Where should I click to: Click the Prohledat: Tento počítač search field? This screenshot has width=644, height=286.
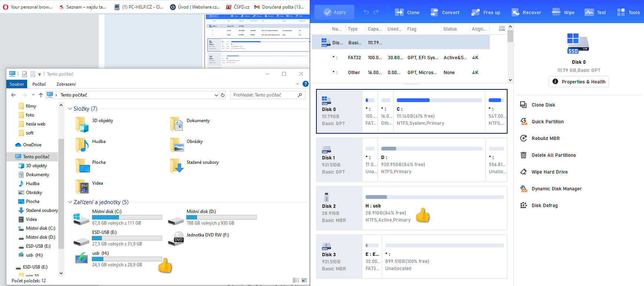tap(264, 95)
